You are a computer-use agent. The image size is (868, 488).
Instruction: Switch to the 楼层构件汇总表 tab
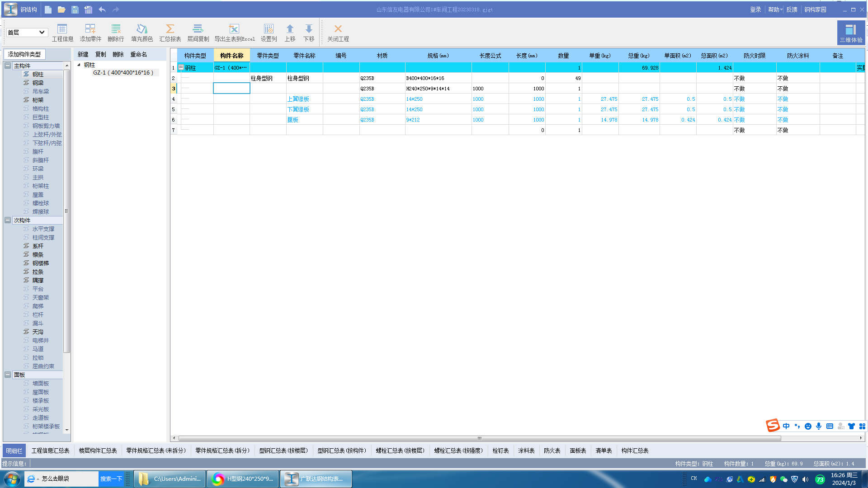[98, 451]
